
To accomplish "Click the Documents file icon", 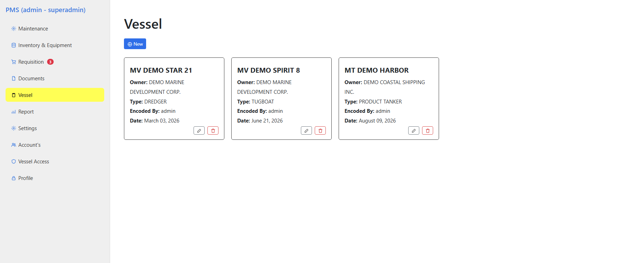I will coord(14,79).
